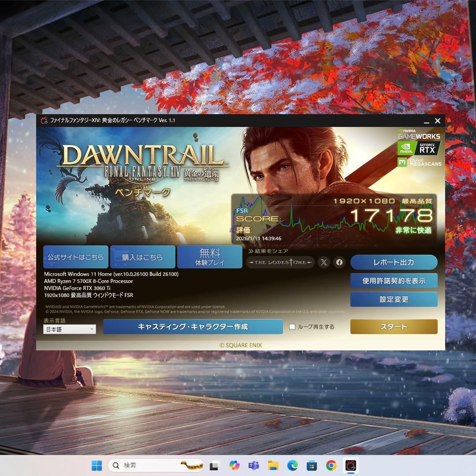Share the result to Facebook

(339, 262)
